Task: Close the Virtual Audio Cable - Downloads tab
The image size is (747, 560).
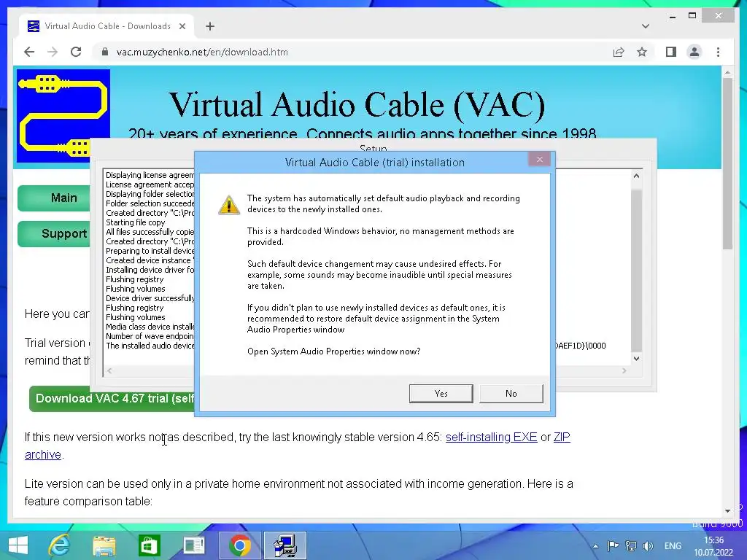Action: tap(182, 26)
